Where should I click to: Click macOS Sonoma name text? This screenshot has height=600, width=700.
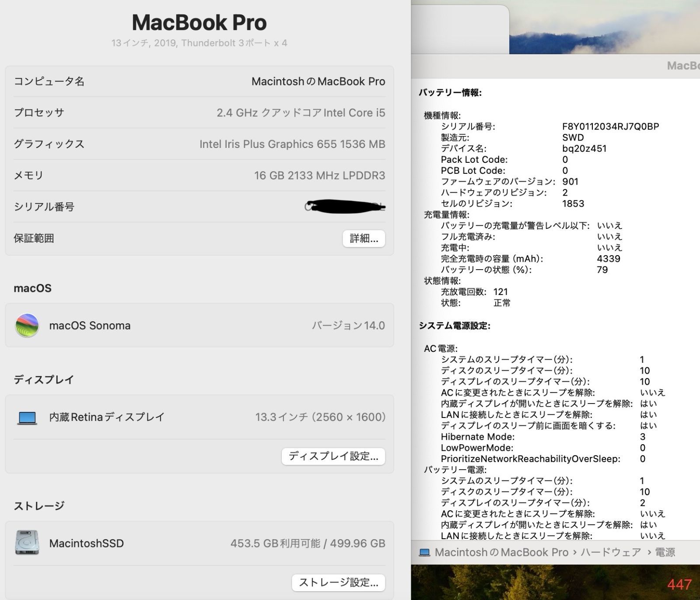point(90,326)
